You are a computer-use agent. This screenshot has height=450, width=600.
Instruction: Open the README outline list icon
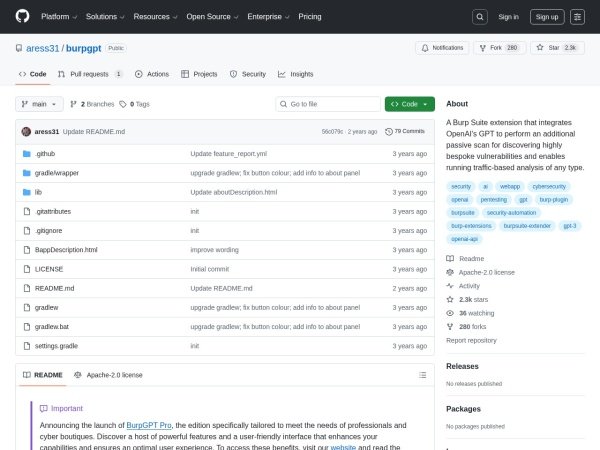click(x=422, y=375)
